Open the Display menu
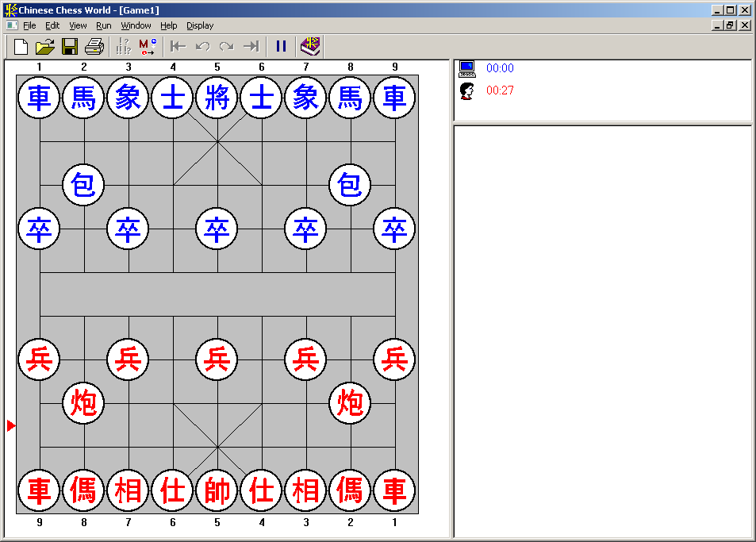 click(200, 25)
